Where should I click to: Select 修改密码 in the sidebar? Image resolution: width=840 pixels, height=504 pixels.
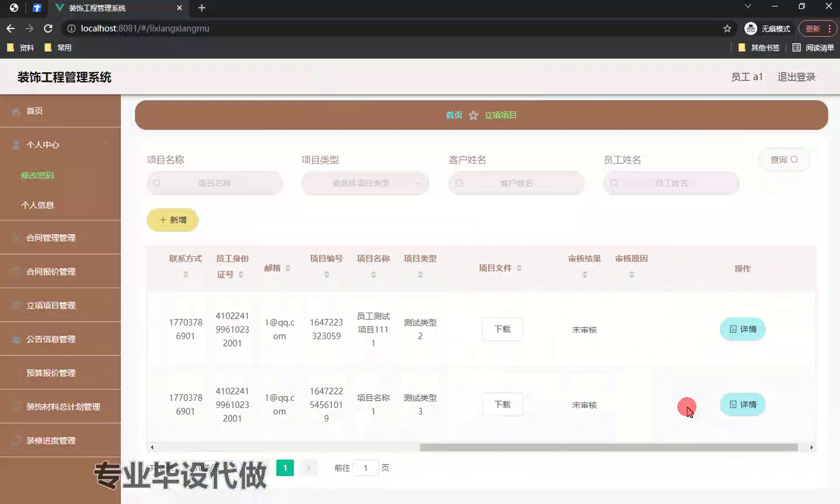pyautogui.click(x=37, y=176)
